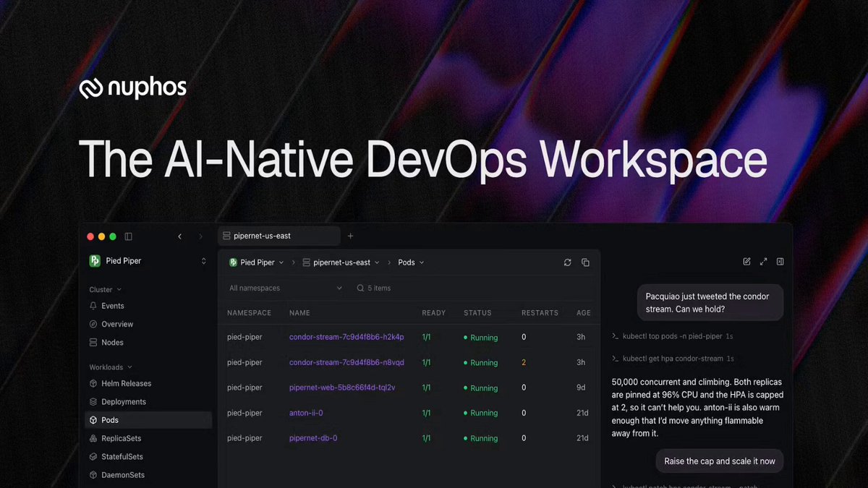Click the Nodes server icon
Screen dimensions: 868x488
point(93,342)
